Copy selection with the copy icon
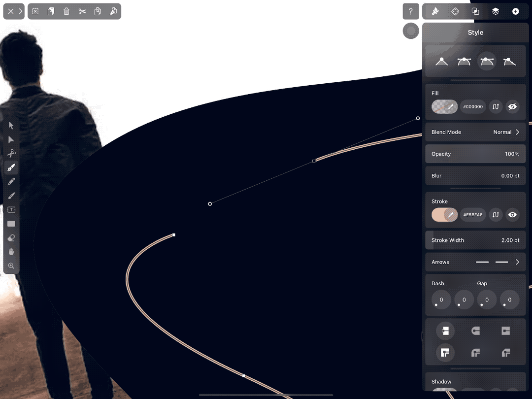 [98, 11]
